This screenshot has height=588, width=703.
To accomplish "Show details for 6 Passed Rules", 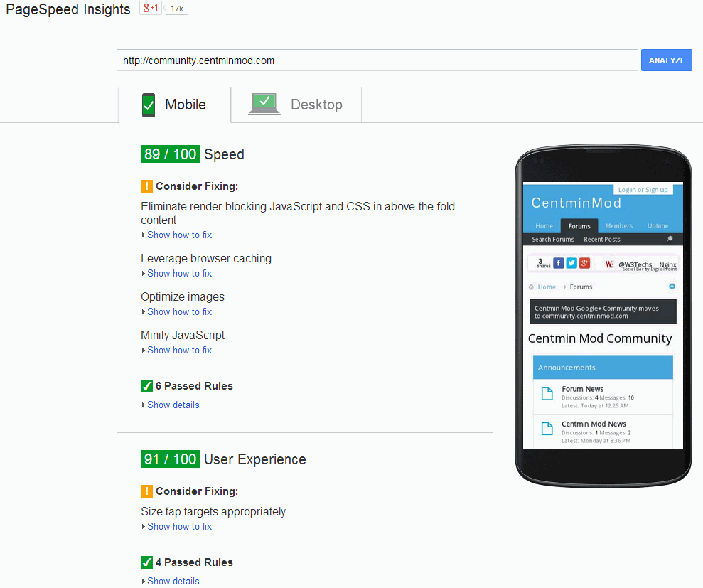I will (x=173, y=405).
